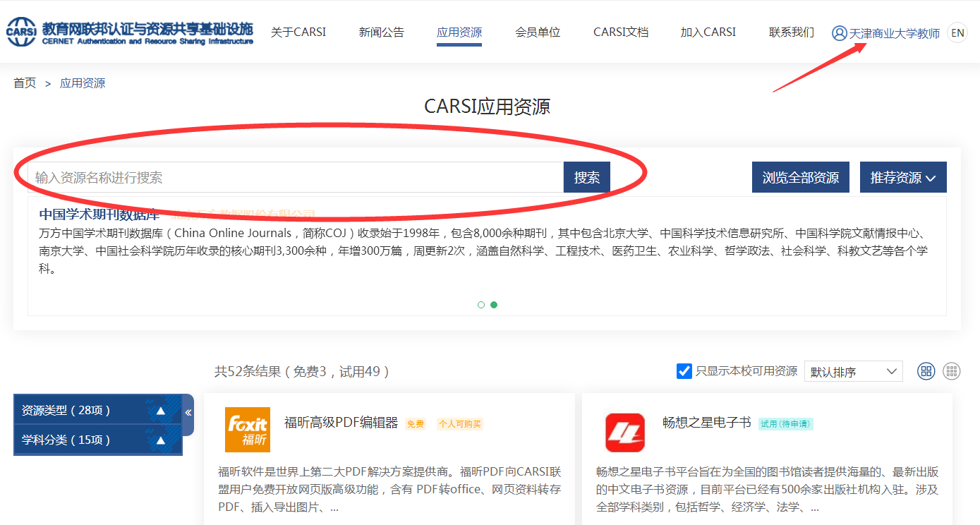Open the 新闻公告 menu item
This screenshot has height=525, width=980.
381,32
